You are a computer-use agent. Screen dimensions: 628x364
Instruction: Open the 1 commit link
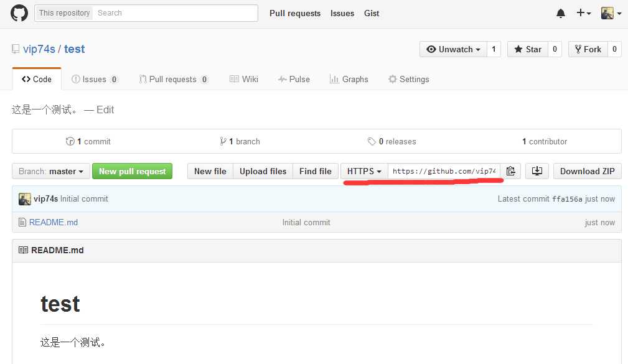88,141
